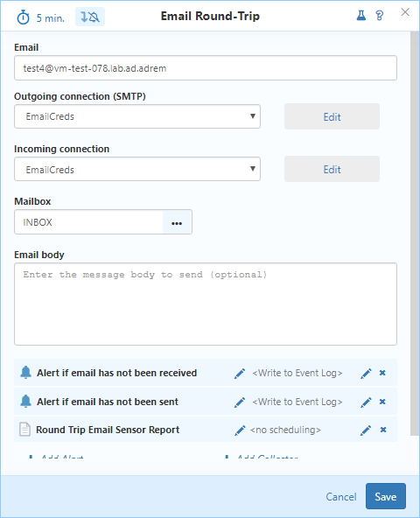
Task: Edit alert condition for email not received
Action: [240, 374]
